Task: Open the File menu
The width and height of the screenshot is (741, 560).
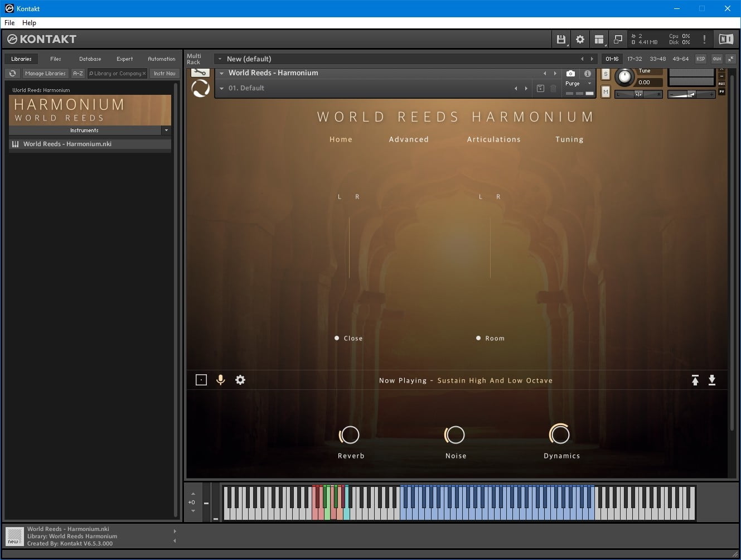Action: pyautogui.click(x=9, y=23)
